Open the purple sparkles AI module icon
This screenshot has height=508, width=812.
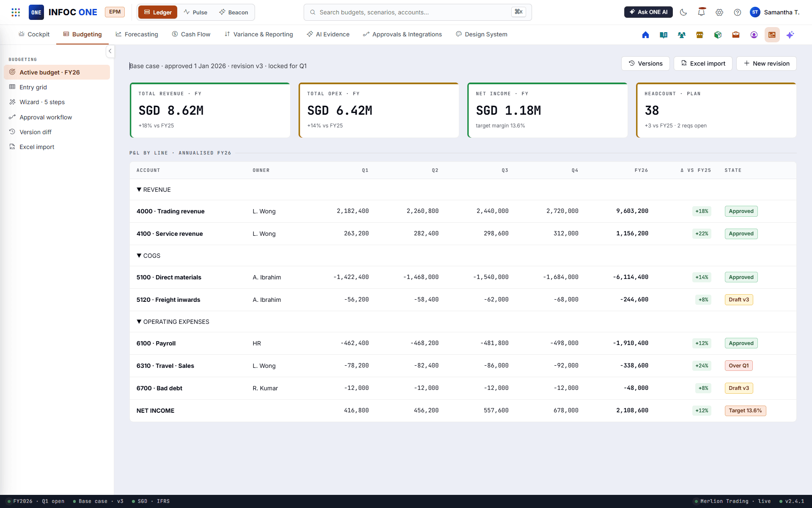(x=790, y=35)
